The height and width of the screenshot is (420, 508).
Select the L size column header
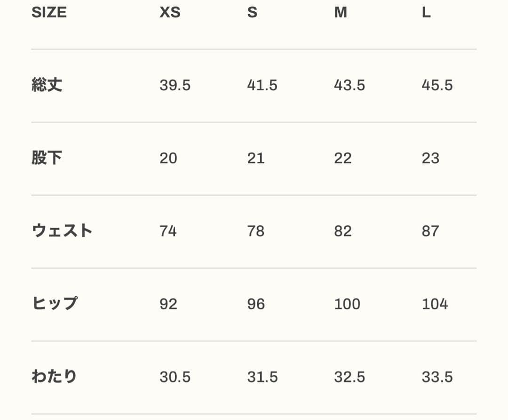[426, 13]
